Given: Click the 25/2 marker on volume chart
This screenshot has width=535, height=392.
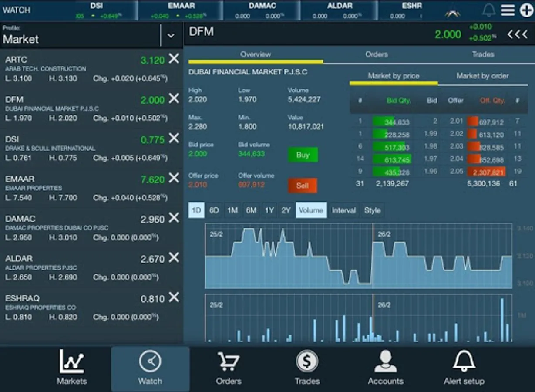Looking at the screenshot, I should (216, 305).
